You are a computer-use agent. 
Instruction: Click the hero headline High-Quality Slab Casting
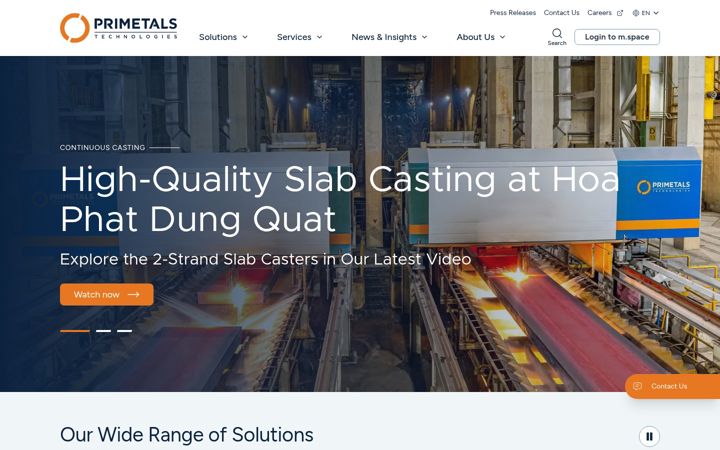340,199
